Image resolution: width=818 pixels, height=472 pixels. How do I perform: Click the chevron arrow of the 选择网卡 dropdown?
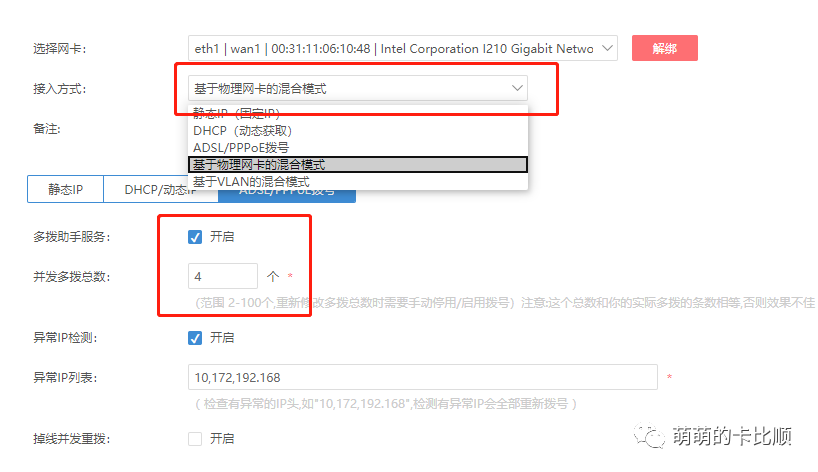(x=607, y=48)
